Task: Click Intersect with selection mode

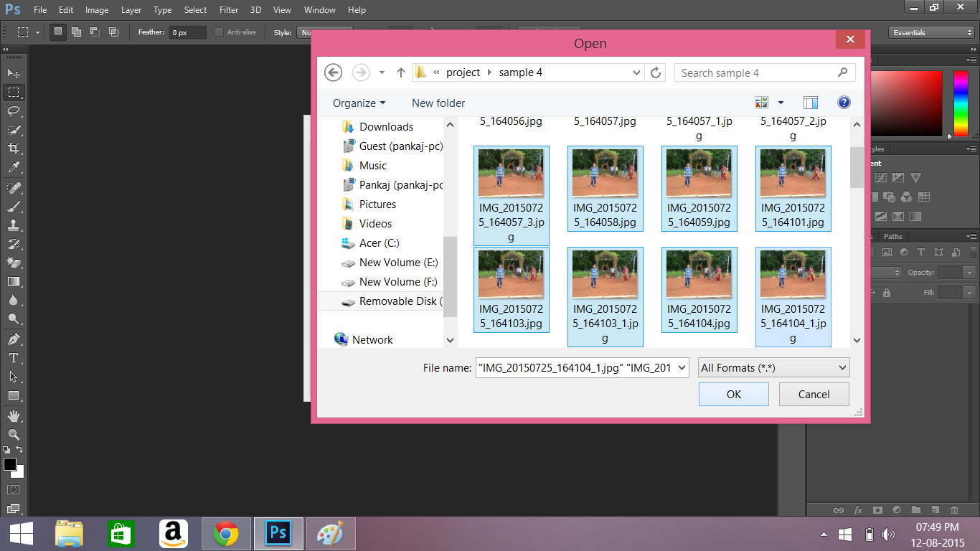Action: coord(113,32)
